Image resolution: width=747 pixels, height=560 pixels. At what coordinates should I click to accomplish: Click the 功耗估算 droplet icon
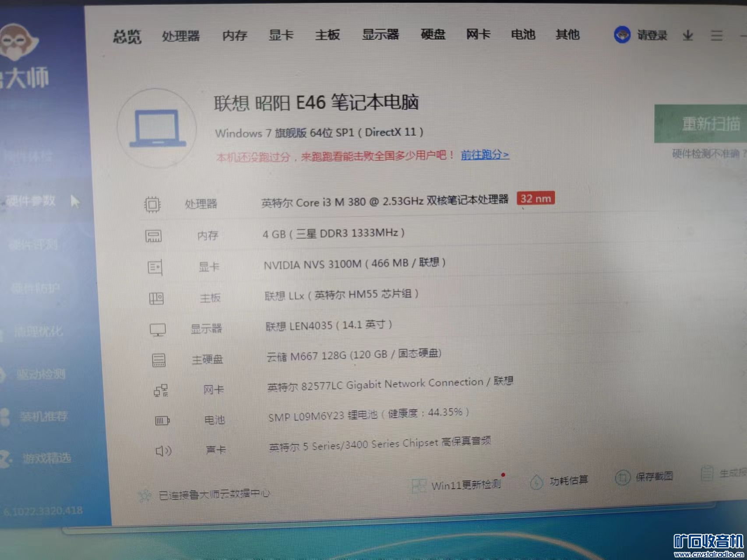536,482
